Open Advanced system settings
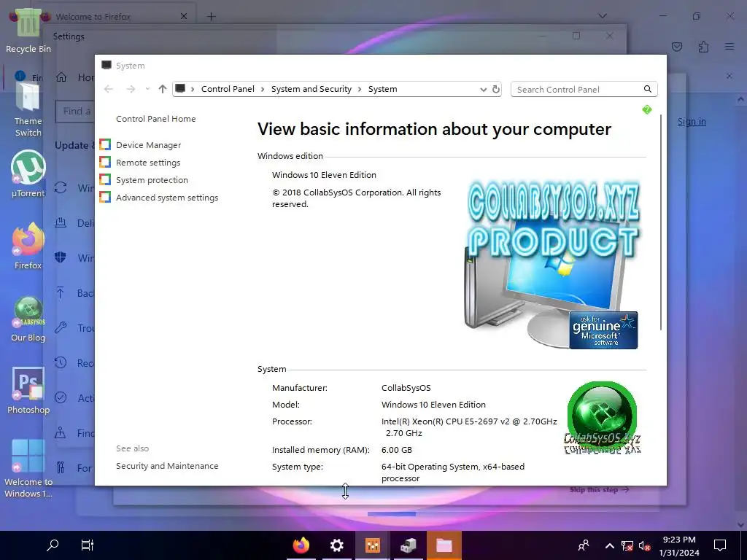747x560 pixels. coord(167,198)
